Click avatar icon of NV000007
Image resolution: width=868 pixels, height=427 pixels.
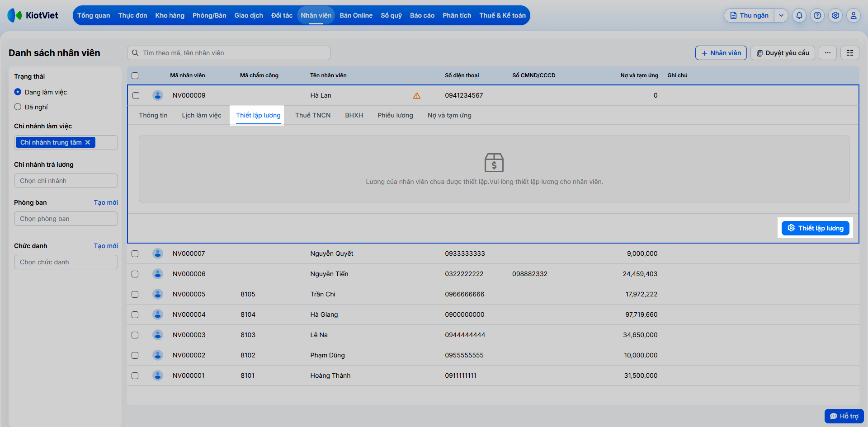158,253
